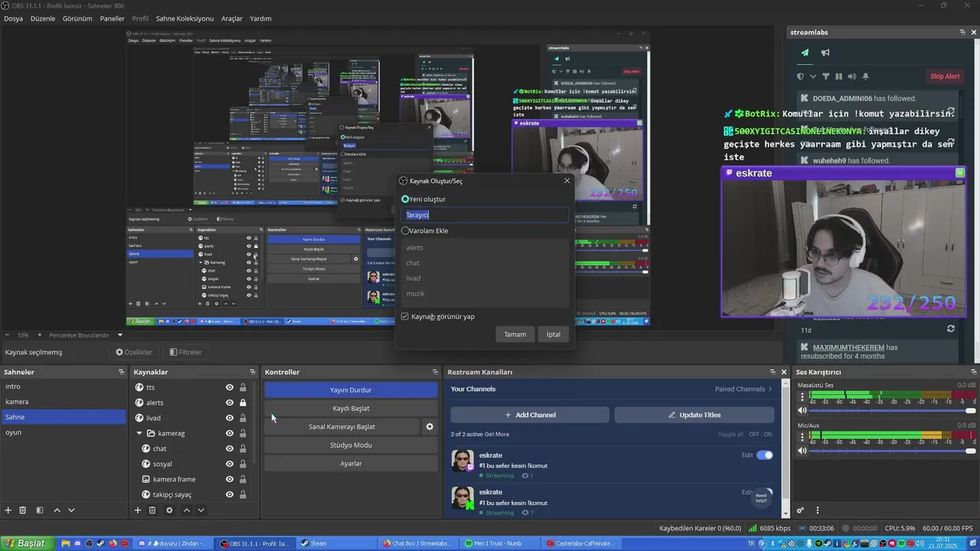Image resolution: width=980 pixels, height=551 pixels.
Task: Open the Görünüm menu
Action: click(77, 18)
